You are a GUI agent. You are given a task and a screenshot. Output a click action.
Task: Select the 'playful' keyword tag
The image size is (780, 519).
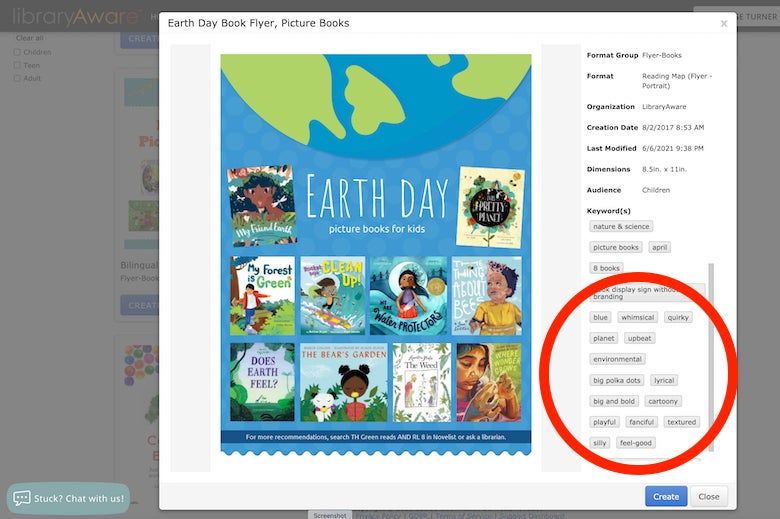coord(604,422)
